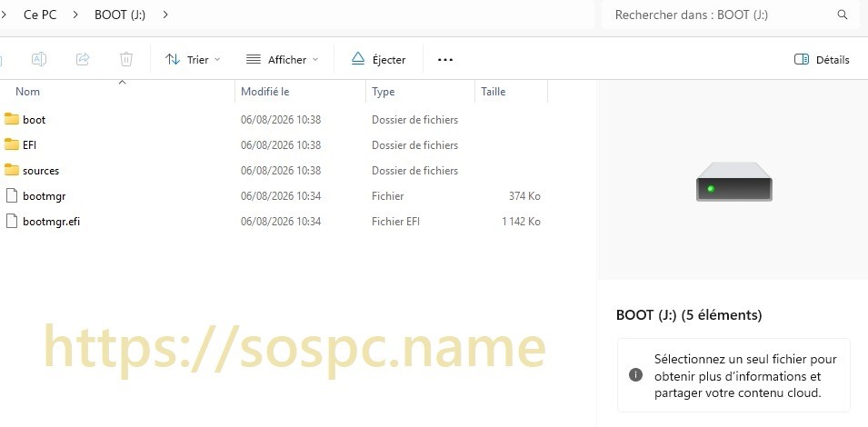Sort by the Type column header
The image size is (868, 427).
(383, 92)
